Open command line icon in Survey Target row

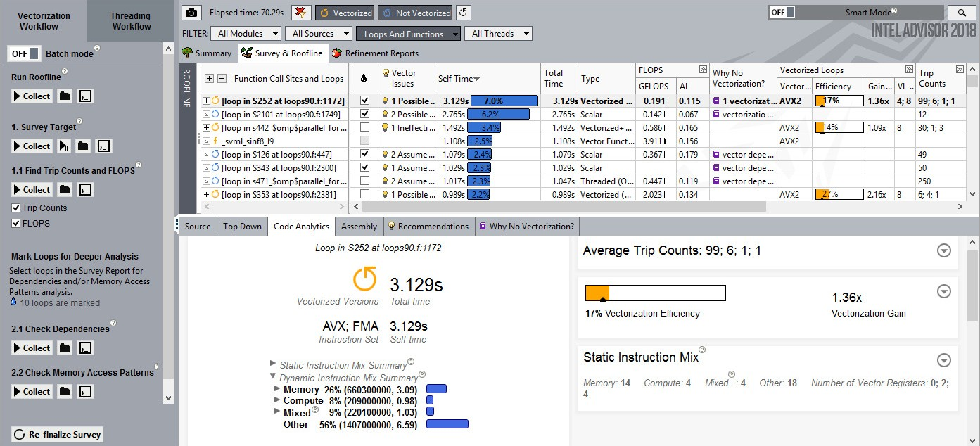pos(103,146)
